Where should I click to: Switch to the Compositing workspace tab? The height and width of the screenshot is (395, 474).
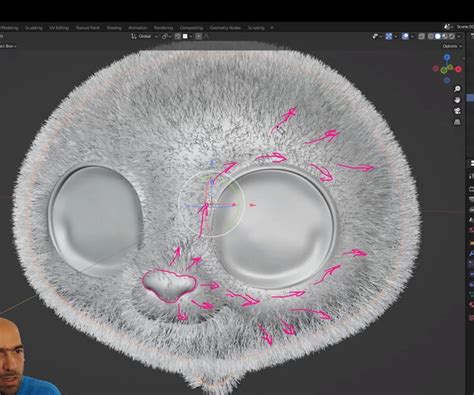point(191,28)
